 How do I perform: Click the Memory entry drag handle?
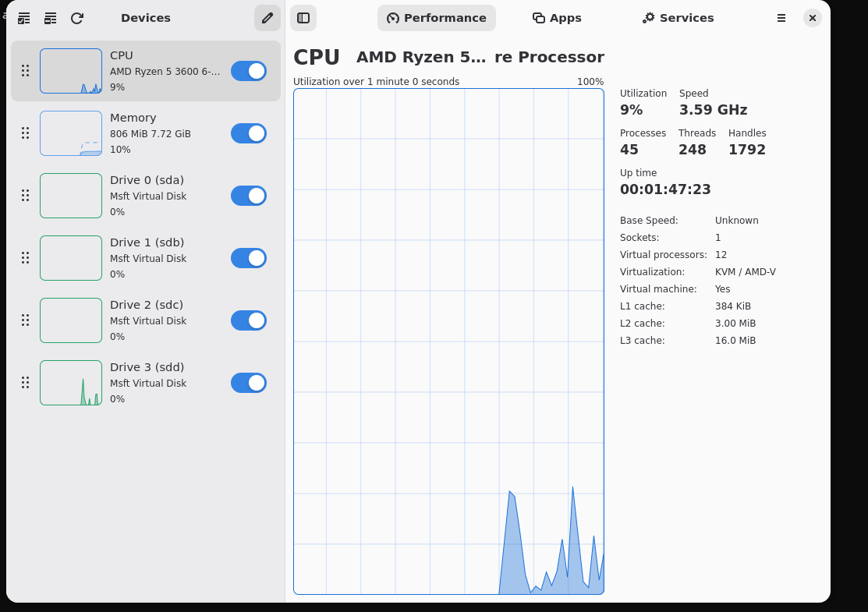click(x=25, y=133)
